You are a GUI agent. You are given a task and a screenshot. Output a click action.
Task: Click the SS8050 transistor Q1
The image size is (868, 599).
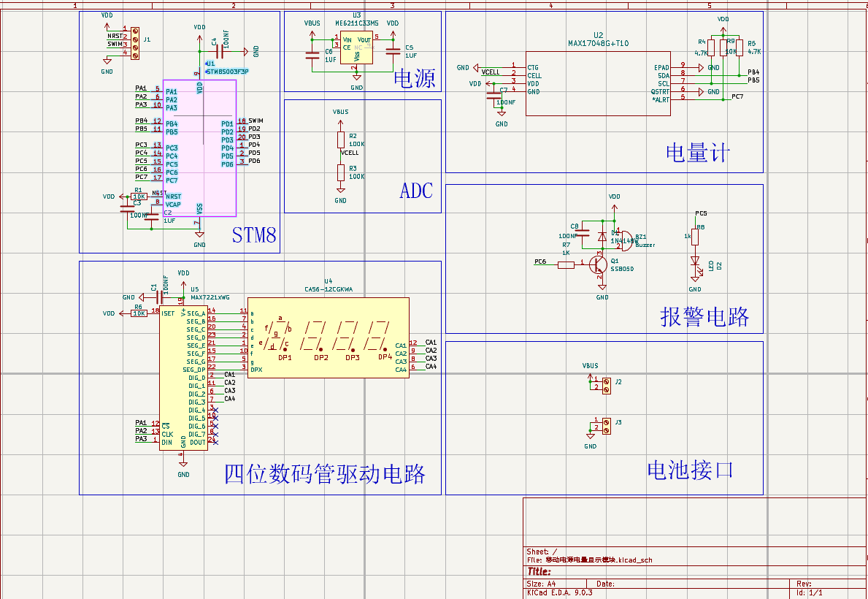[x=599, y=264]
